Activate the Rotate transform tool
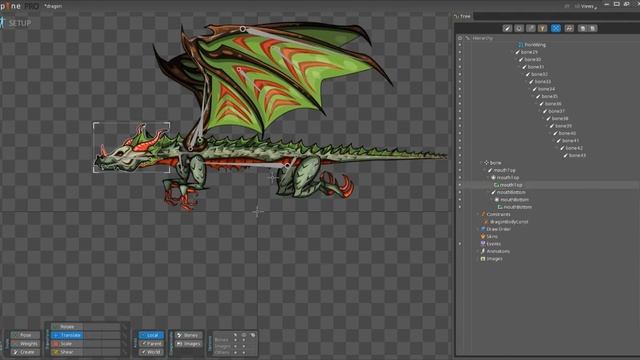640x360 pixels. [67, 327]
